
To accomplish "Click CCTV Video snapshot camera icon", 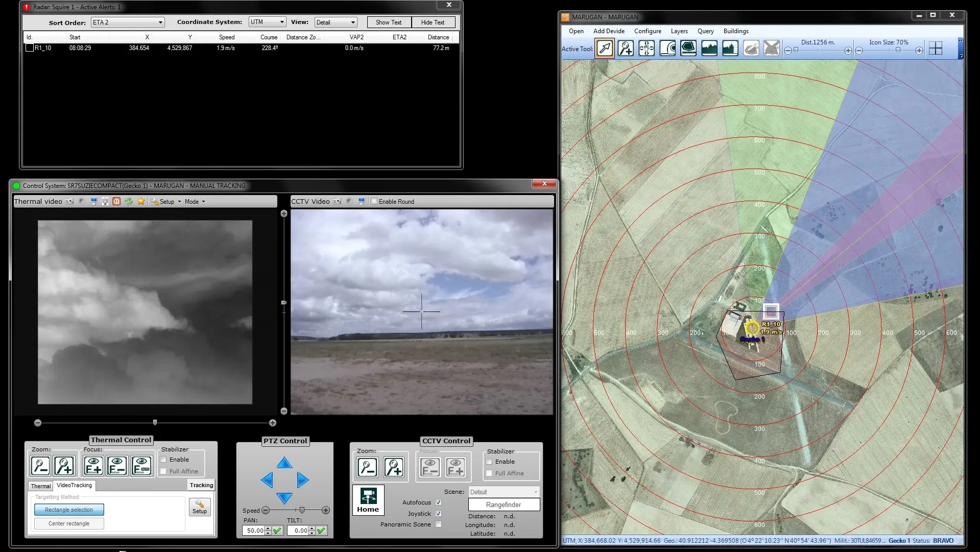I will click(337, 201).
